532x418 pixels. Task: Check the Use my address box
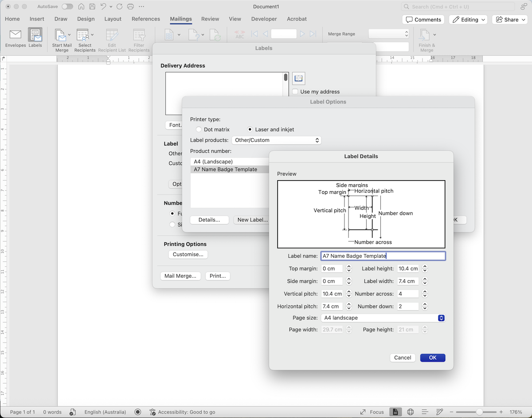(x=295, y=91)
